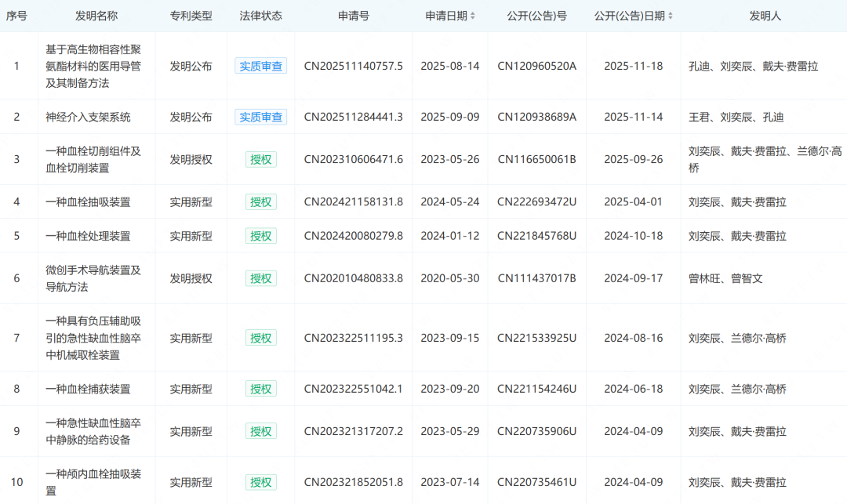Viewport: 847px width, 504px height.
Task: Open the 一种颅内血栓抽吸装置 patent
Action: [x=93, y=482]
